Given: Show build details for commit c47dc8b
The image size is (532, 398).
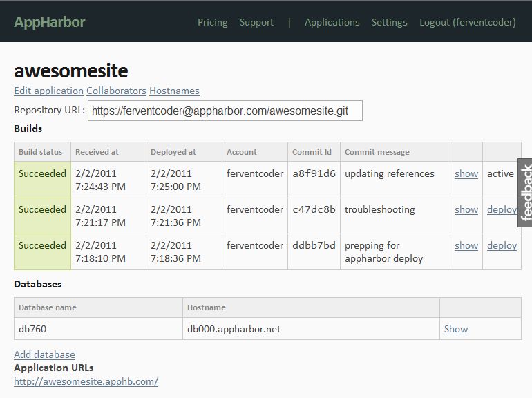Looking at the screenshot, I should (466, 210).
